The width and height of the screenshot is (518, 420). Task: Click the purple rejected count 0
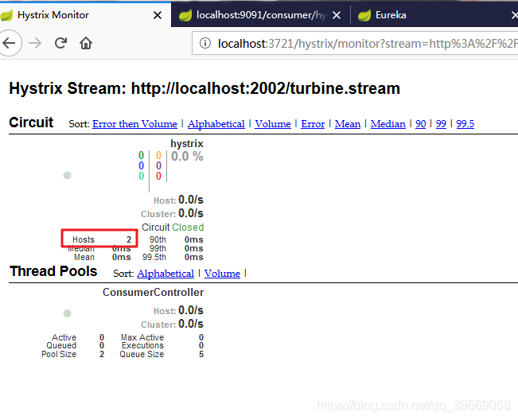(x=158, y=165)
